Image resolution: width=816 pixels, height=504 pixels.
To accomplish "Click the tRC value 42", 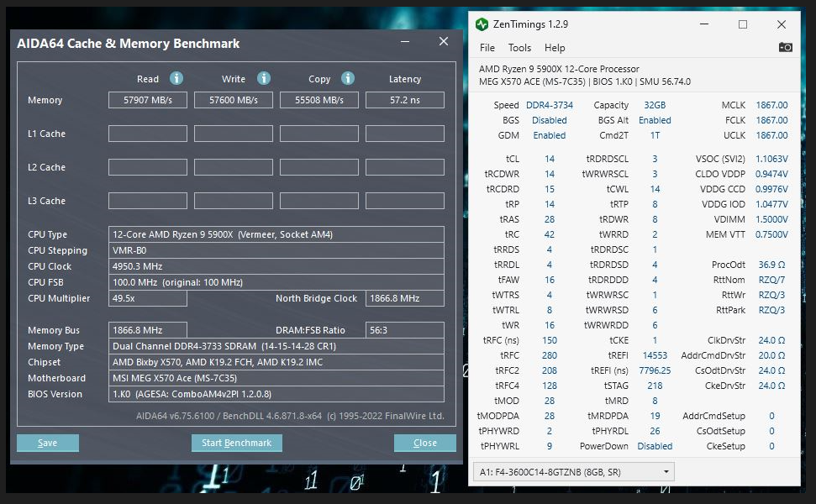I will click(x=550, y=234).
